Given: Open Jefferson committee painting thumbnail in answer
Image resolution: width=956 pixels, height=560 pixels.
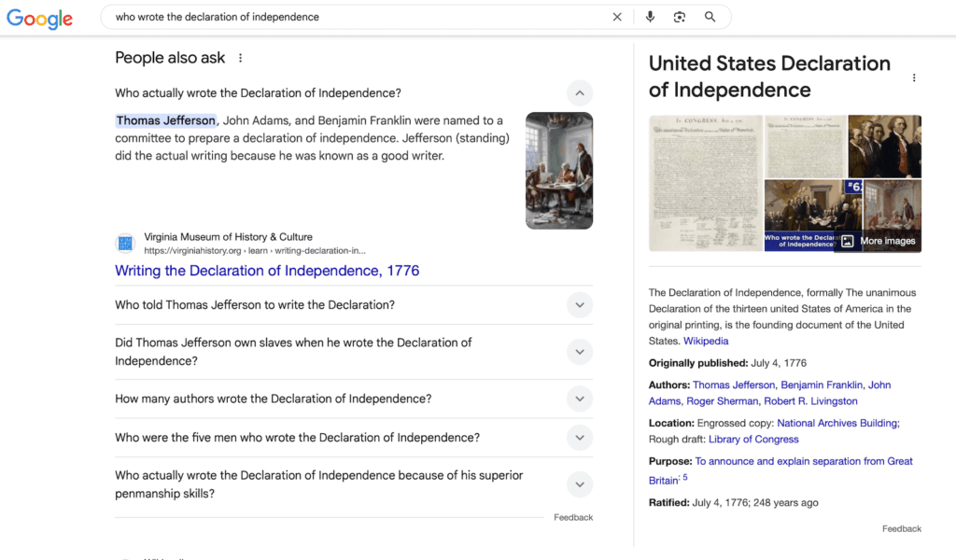Looking at the screenshot, I should [x=559, y=171].
